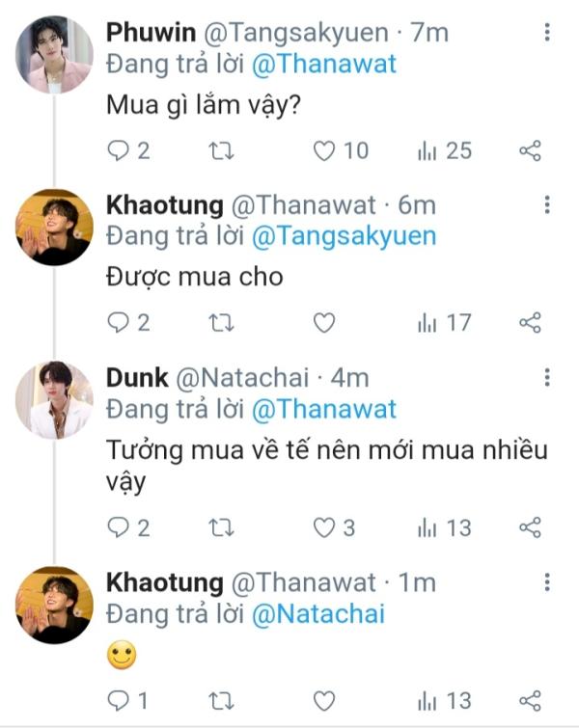
Task: Open more options on Dunk's tweet
Action: (x=547, y=377)
